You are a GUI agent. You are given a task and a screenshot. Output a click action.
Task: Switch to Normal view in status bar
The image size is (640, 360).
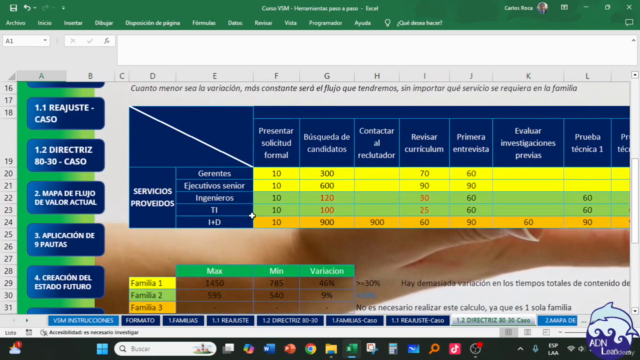click(508, 332)
